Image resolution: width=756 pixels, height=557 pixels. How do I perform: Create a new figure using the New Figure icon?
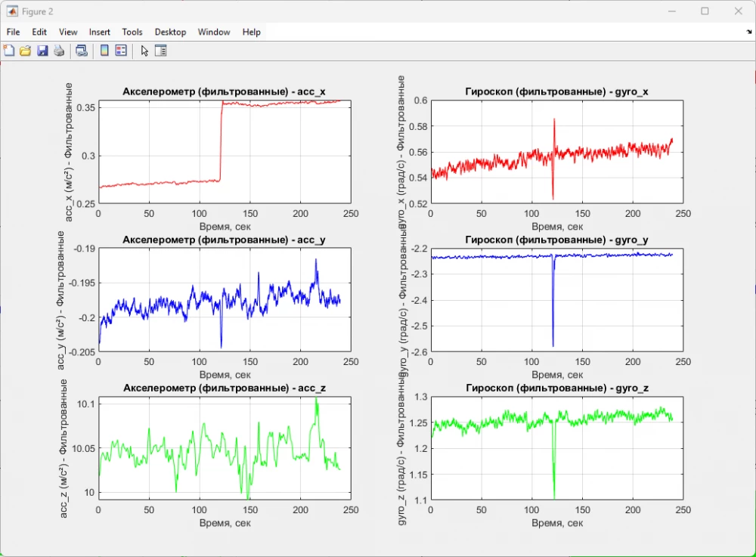[x=9, y=51]
